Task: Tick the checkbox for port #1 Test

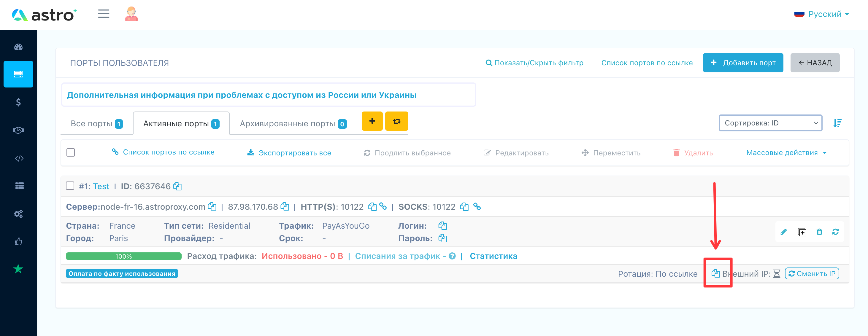Action: tap(70, 186)
